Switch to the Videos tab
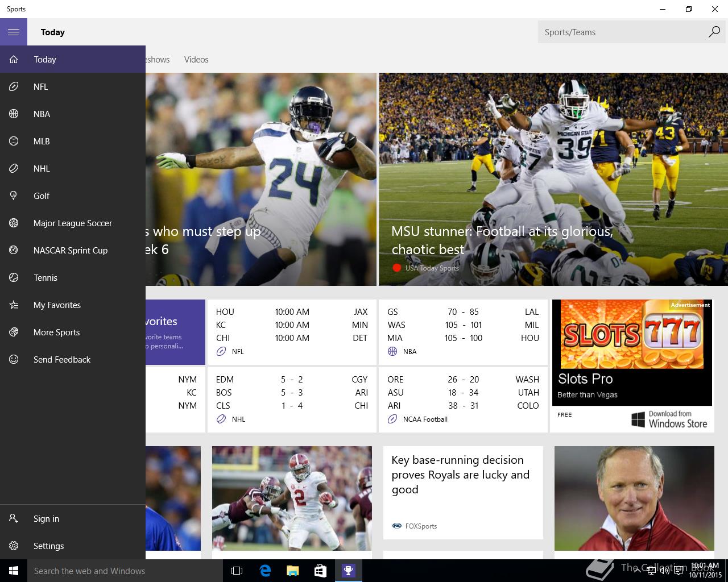 click(x=196, y=60)
